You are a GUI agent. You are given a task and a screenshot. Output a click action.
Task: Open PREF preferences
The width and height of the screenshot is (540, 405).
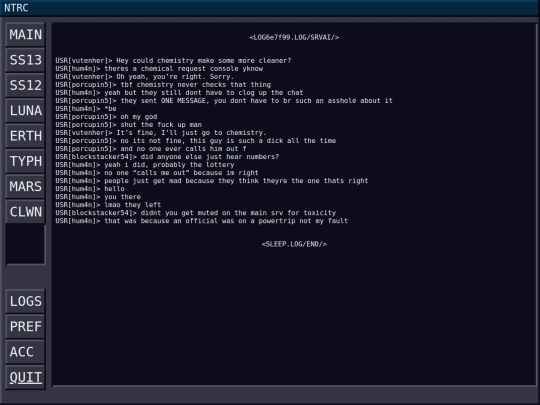click(25, 326)
